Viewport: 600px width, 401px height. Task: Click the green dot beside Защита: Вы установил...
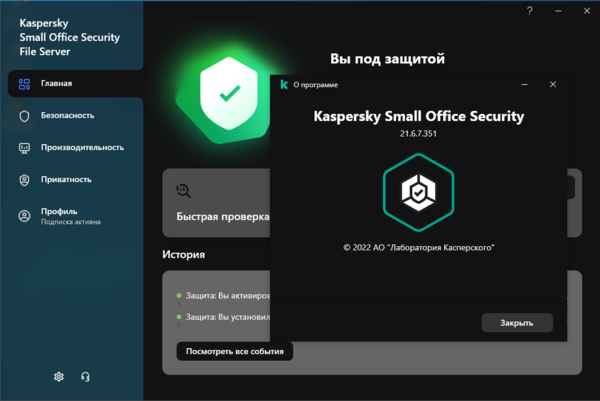coord(179,317)
